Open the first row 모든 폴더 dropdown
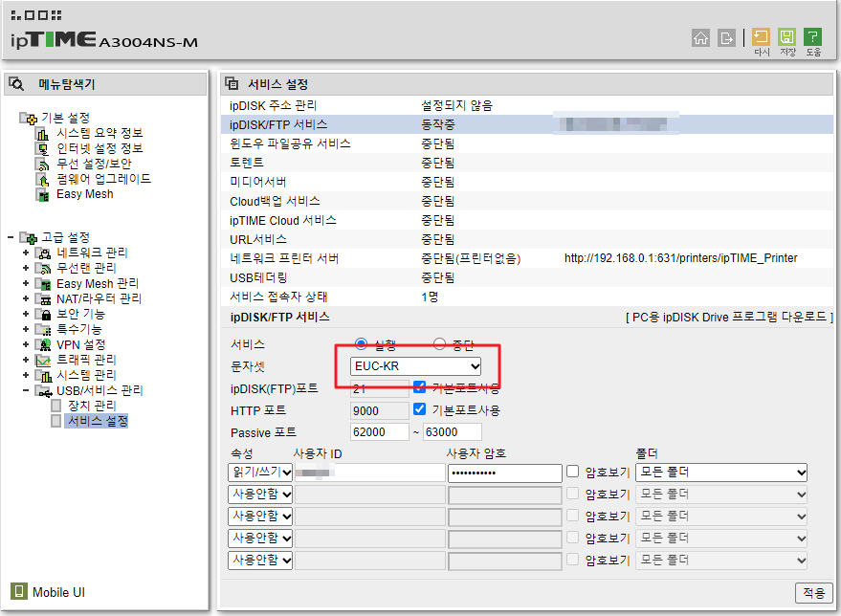Image resolution: width=841 pixels, height=616 pixels. pos(721,473)
